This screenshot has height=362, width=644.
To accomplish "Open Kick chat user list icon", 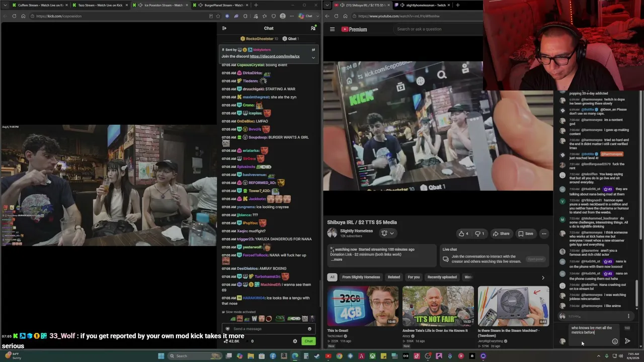I will click(313, 28).
